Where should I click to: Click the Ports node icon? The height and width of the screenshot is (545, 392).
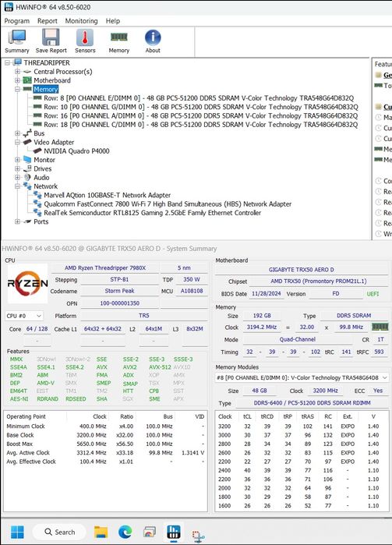pos(27,221)
